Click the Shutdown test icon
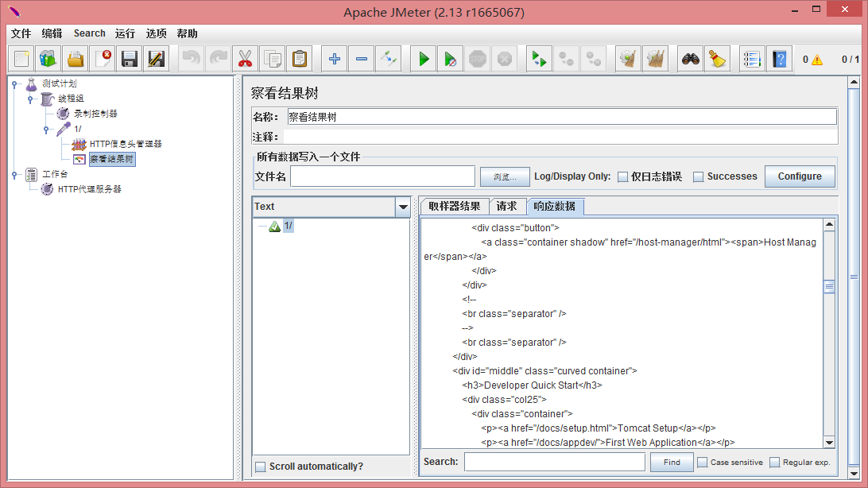 [504, 59]
